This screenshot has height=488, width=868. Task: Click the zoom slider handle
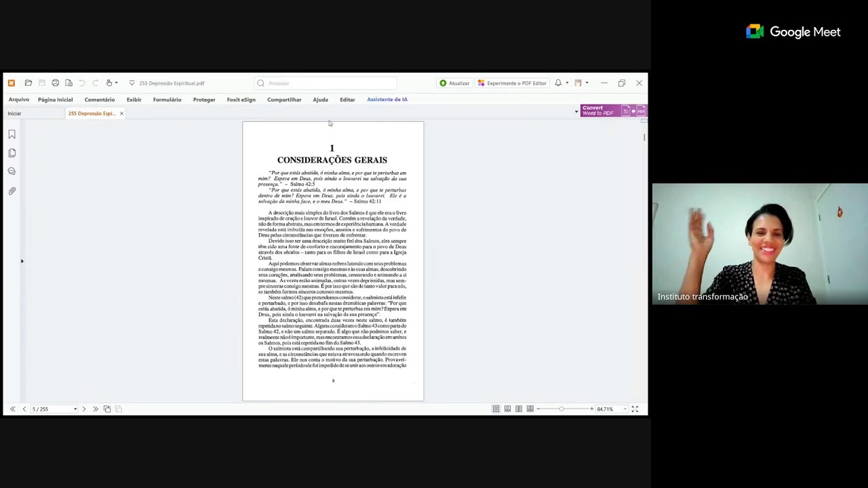(561, 409)
